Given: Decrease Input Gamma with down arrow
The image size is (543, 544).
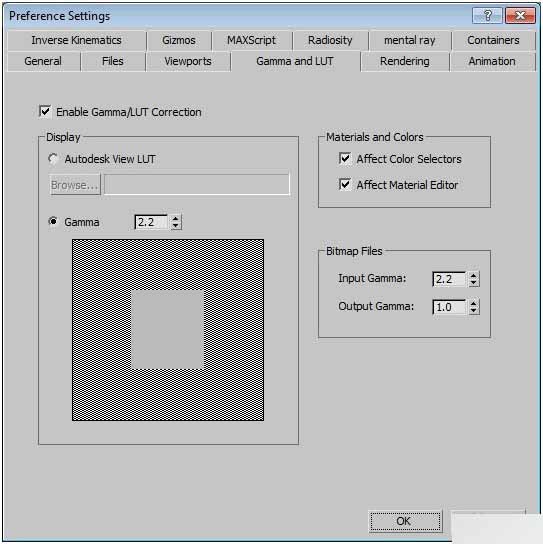Looking at the screenshot, I should (474, 283).
